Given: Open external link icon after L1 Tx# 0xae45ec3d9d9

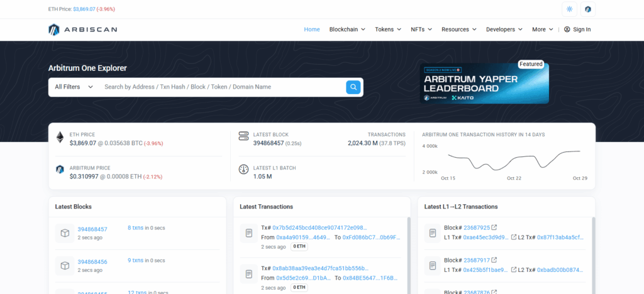Looking at the screenshot, I should tap(513, 237).
